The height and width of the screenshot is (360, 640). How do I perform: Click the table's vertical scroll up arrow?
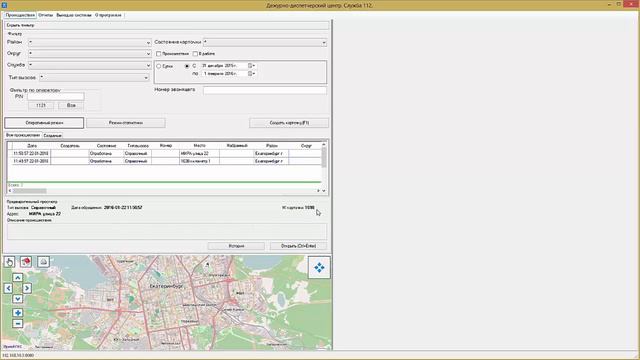[324, 145]
